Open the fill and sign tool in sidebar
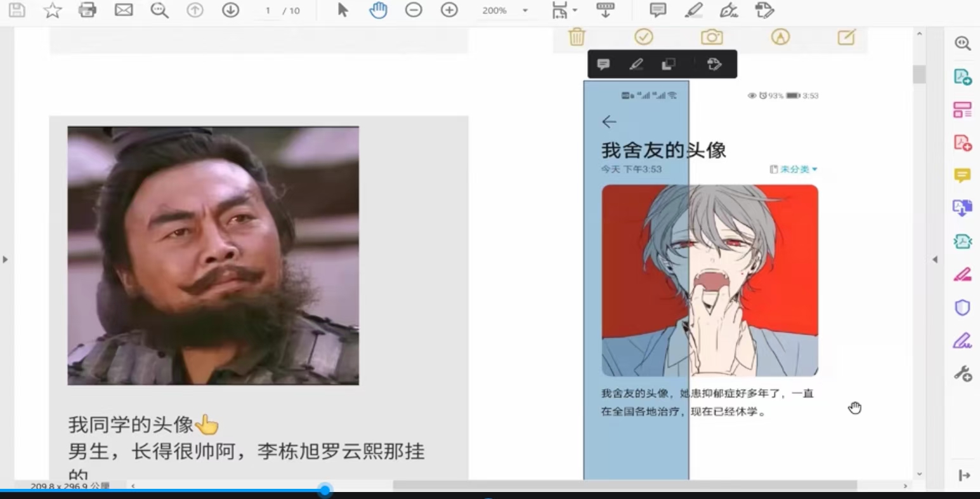This screenshot has width=980, height=499. tap(962, 341)
